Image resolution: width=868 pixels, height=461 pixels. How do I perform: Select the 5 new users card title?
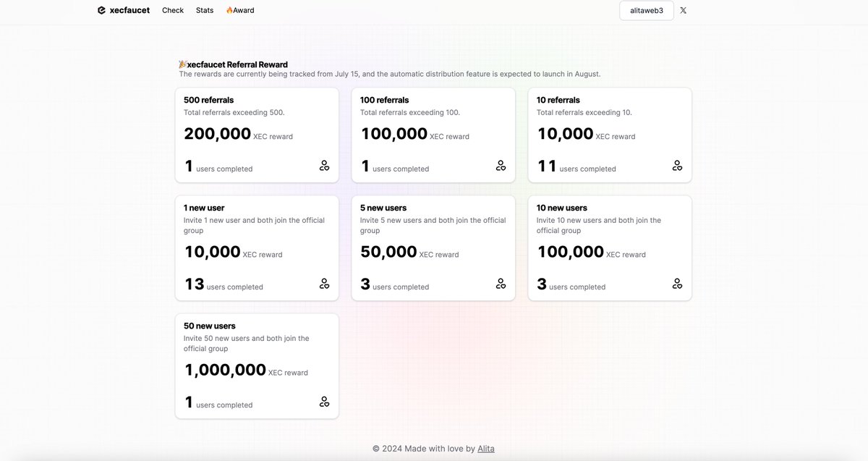click(383, 208)
